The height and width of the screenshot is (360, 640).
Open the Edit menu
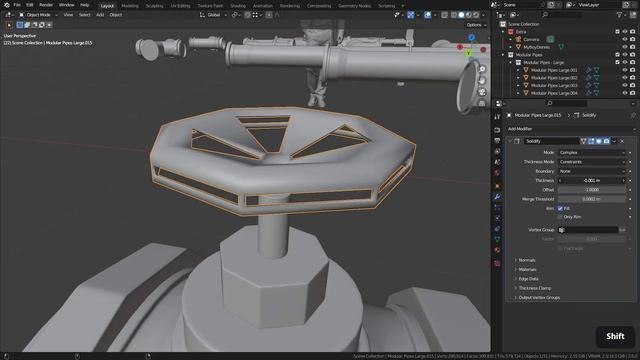point(30,5)
